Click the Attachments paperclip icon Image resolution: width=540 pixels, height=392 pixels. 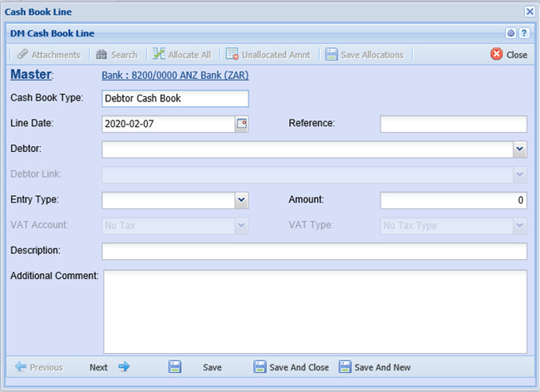coord(22,55)
